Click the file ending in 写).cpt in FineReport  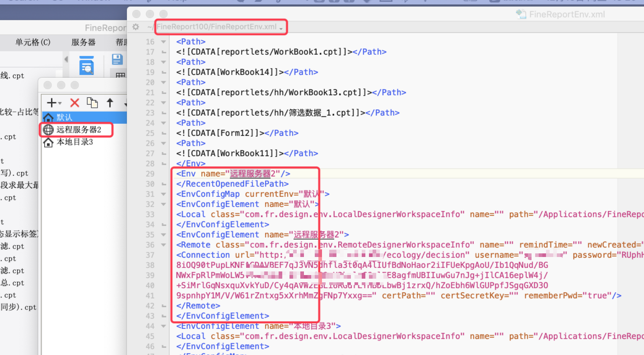[14, 173]
